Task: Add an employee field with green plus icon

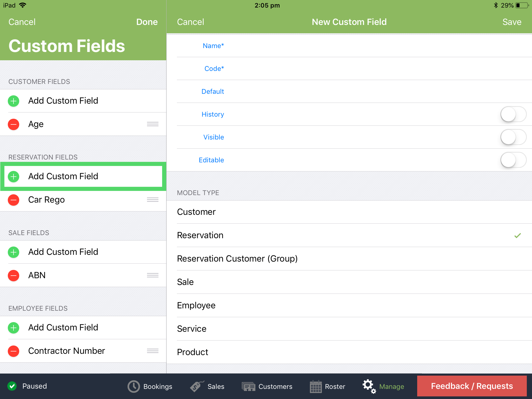Action: [x=13, y=328]
